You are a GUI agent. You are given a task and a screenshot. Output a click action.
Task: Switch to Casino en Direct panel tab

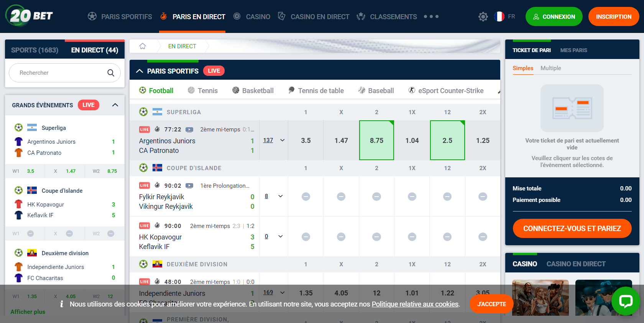coord(576,264)
